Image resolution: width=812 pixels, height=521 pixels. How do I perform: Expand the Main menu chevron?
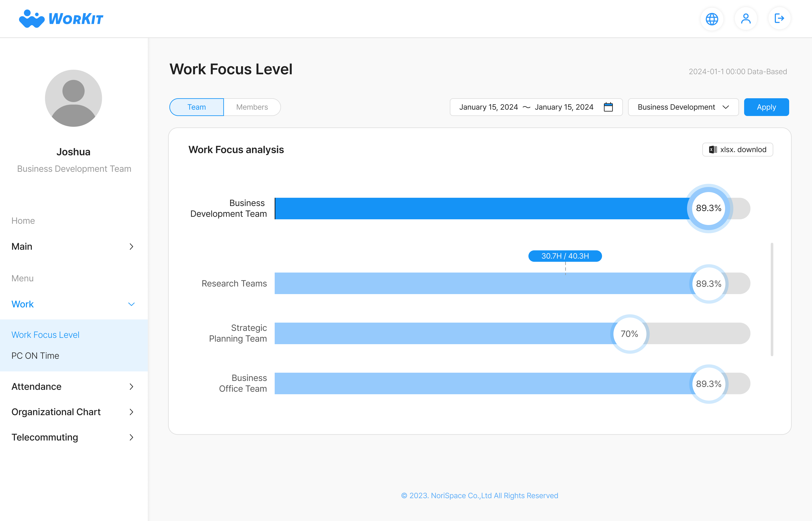(x=131, y=247)
